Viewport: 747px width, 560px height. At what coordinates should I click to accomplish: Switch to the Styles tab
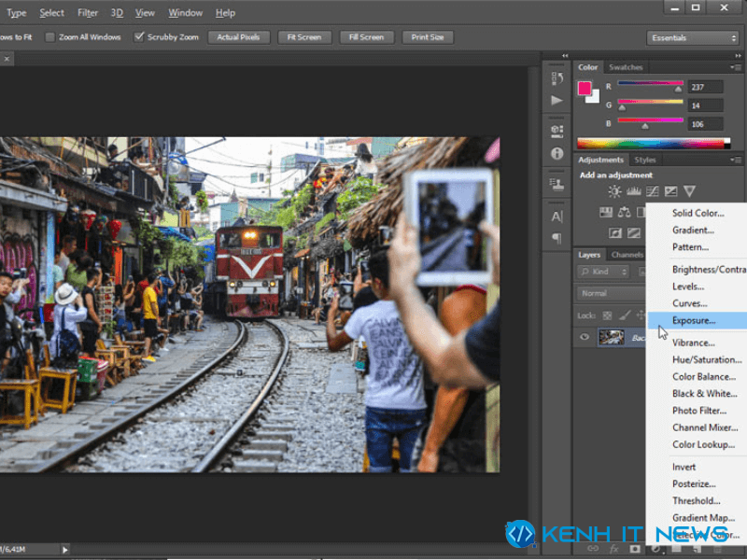644,160
